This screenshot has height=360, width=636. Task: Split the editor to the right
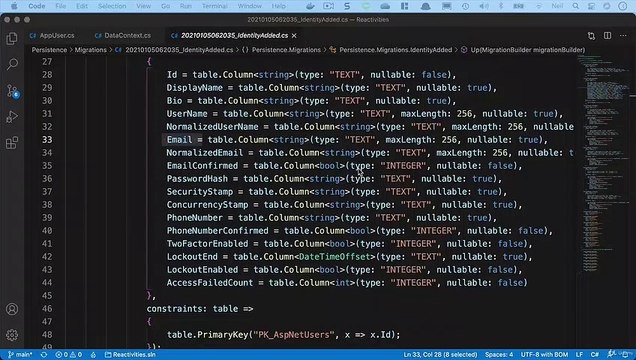[x=607, y=36]
